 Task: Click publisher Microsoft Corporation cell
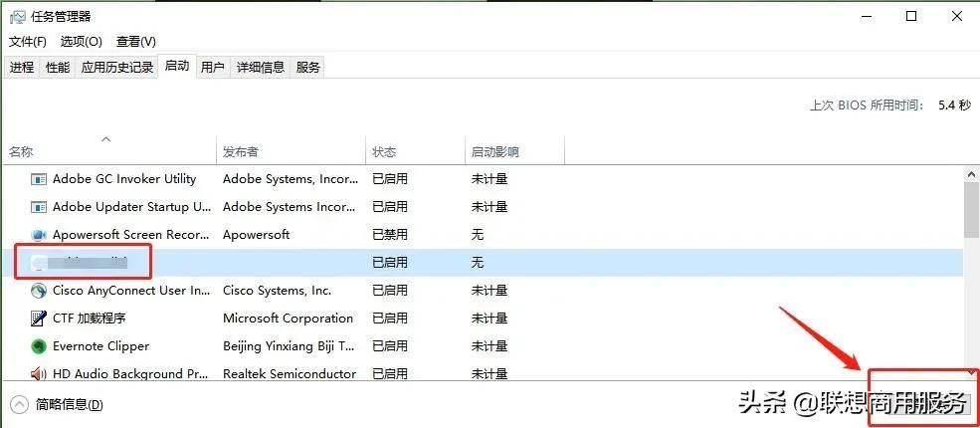pyautogui.click(x=289, y=319)
